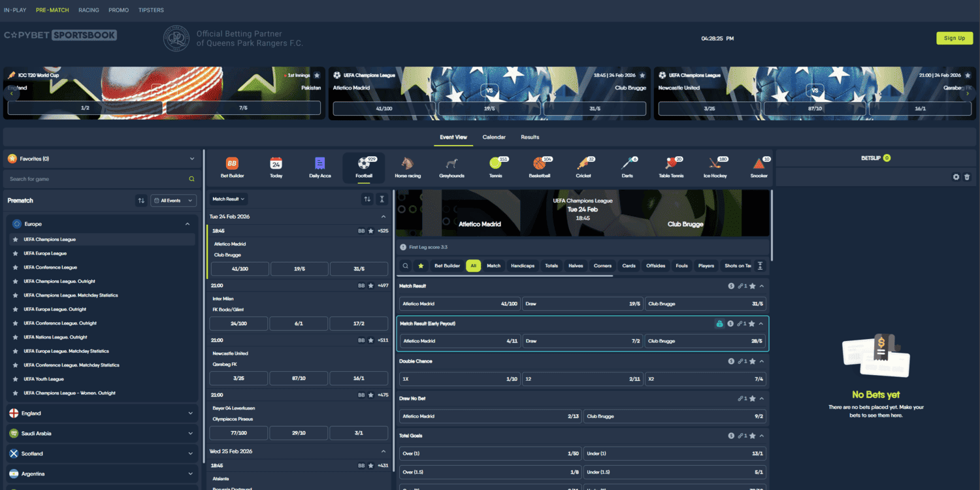Select the Corners market tab
This screenshot has height=490, width=980.
point(602,266)
